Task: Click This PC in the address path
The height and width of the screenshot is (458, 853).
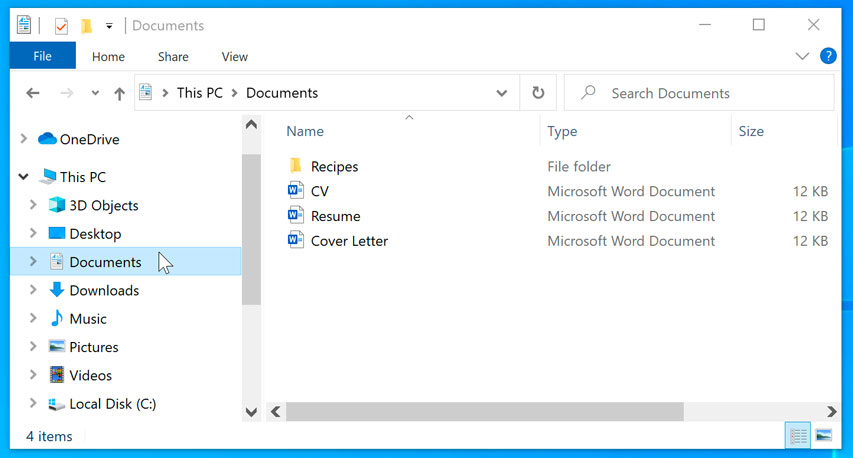Action: (x=200, y=93)
